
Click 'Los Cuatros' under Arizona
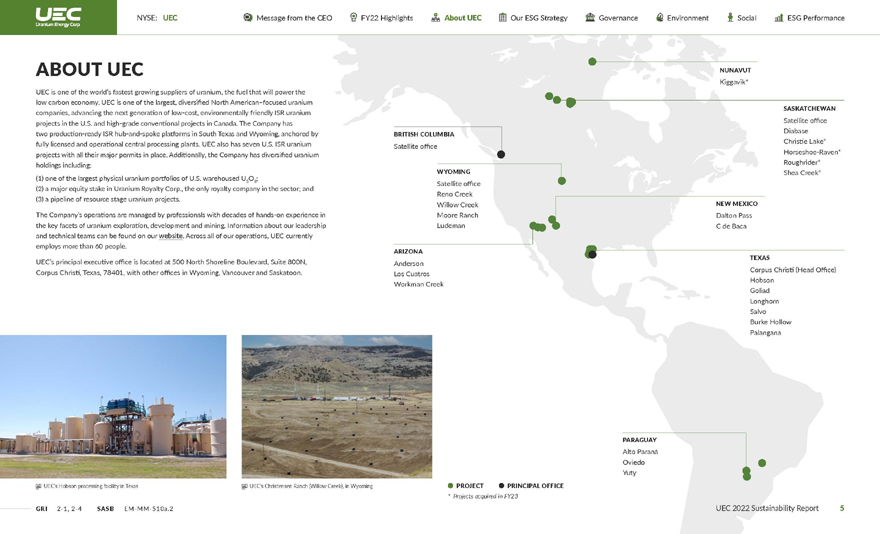[x=411, y=274]
